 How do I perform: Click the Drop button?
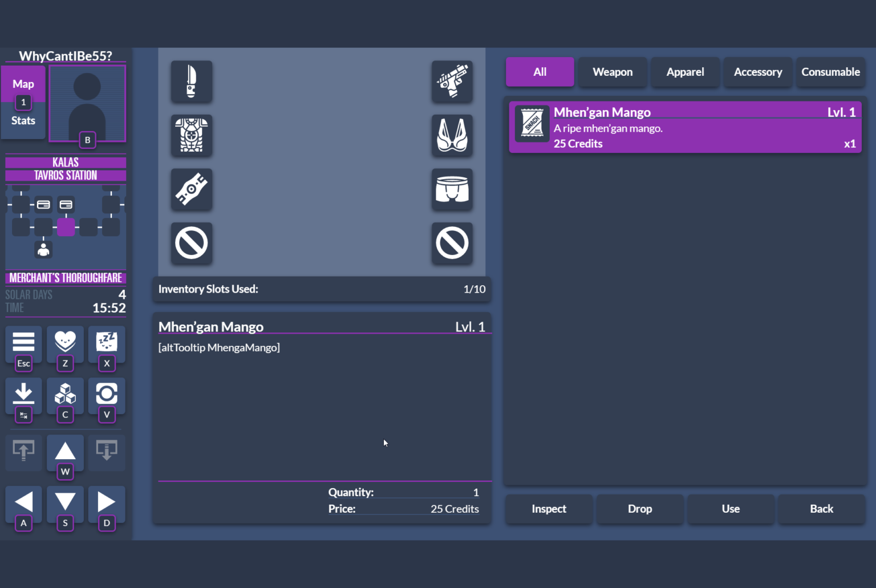pos(639,509)
